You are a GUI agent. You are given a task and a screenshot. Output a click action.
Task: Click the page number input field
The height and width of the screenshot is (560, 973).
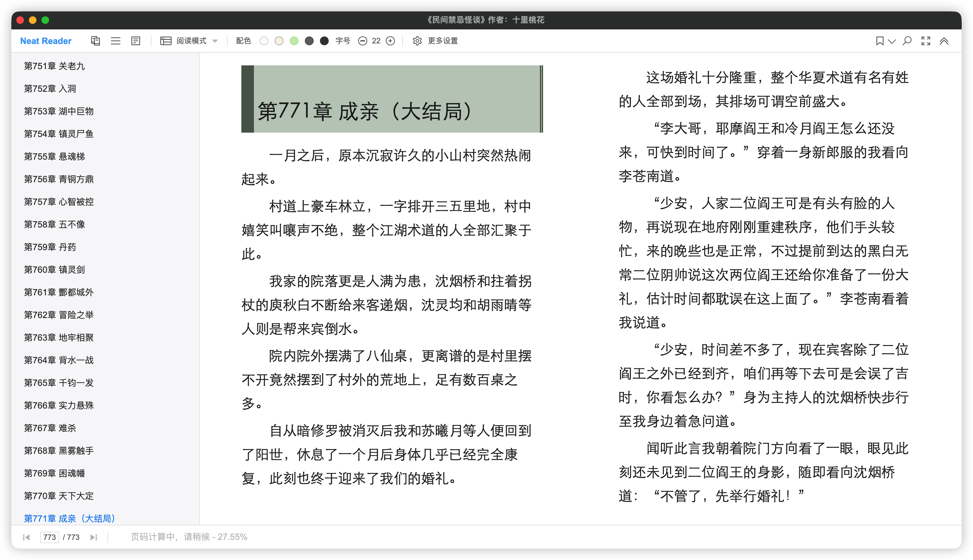click(x=49, y=537)
